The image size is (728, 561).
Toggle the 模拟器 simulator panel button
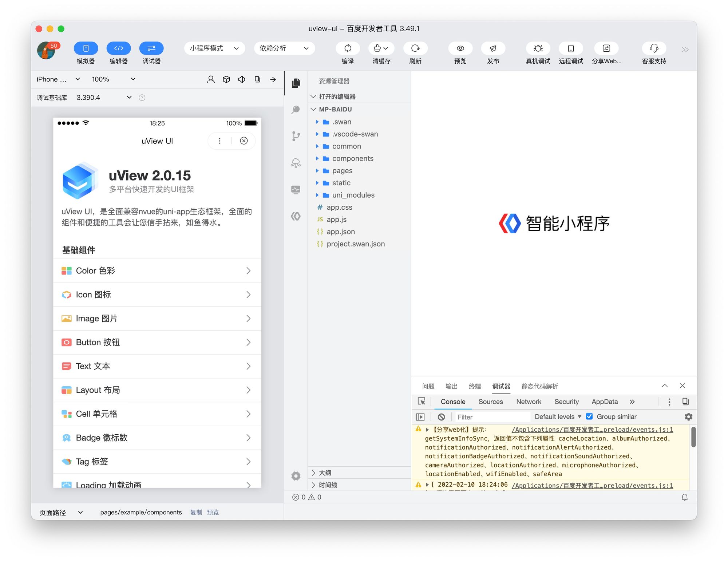pos(86,48)
